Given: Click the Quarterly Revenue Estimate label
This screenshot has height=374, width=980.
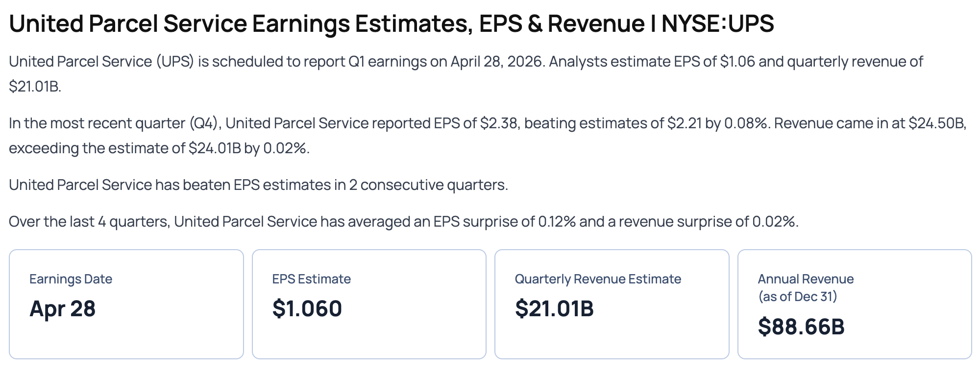Looking at the screenshot, I should point(598,279).
